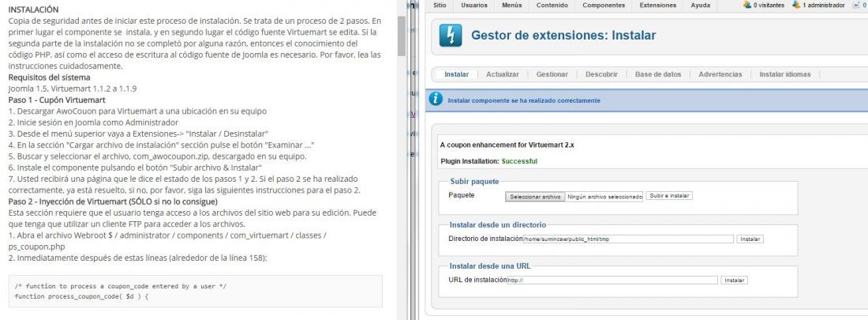The width and height of the screenshot is (868, 320).
Task: Switch to the Gestionar tab
Action: pyautogui.click(x=552, y=74)
